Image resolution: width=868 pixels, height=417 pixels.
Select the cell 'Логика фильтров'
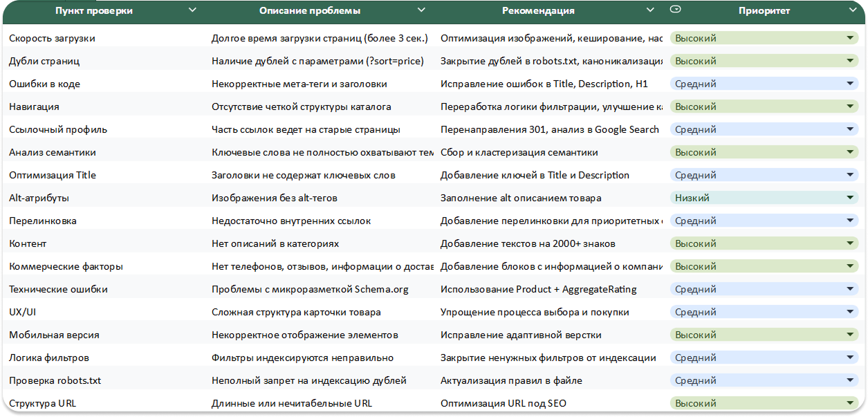[48, 358]
